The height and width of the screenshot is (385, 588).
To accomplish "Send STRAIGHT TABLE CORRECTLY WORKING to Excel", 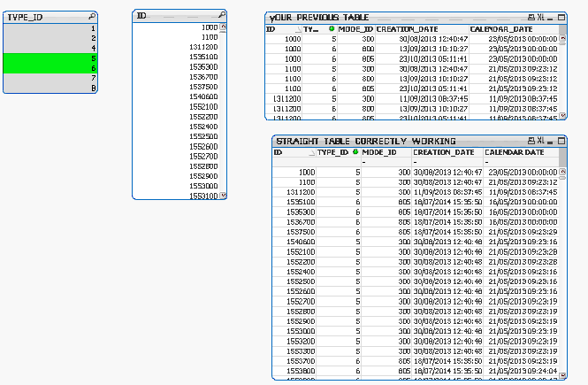I will click(x=540, y=141).
